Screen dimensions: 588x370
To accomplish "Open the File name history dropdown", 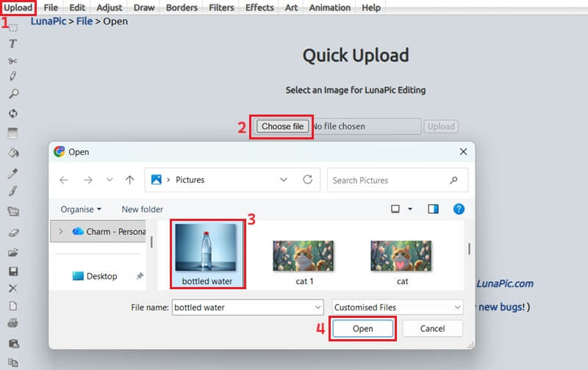I will pos(318,308).
